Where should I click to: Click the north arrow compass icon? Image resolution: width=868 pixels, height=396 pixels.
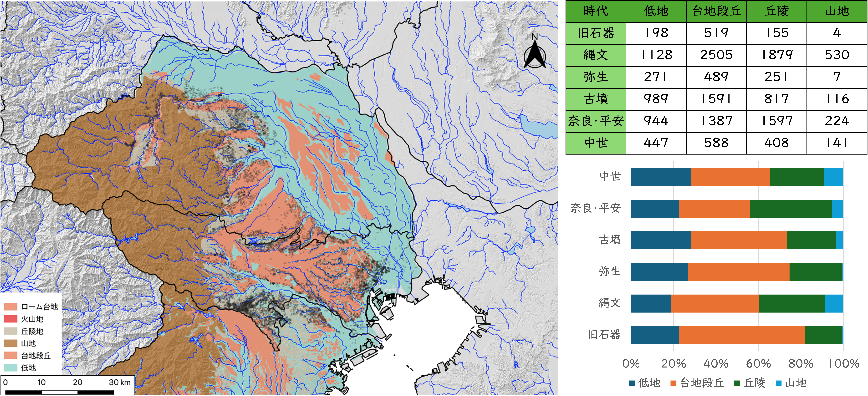535,51
